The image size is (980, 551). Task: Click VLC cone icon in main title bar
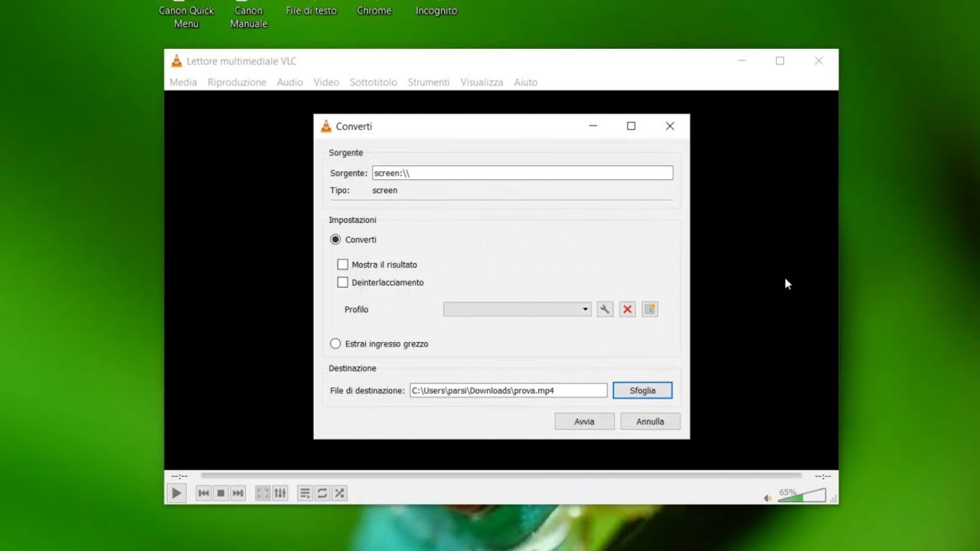tap(177, 61)
